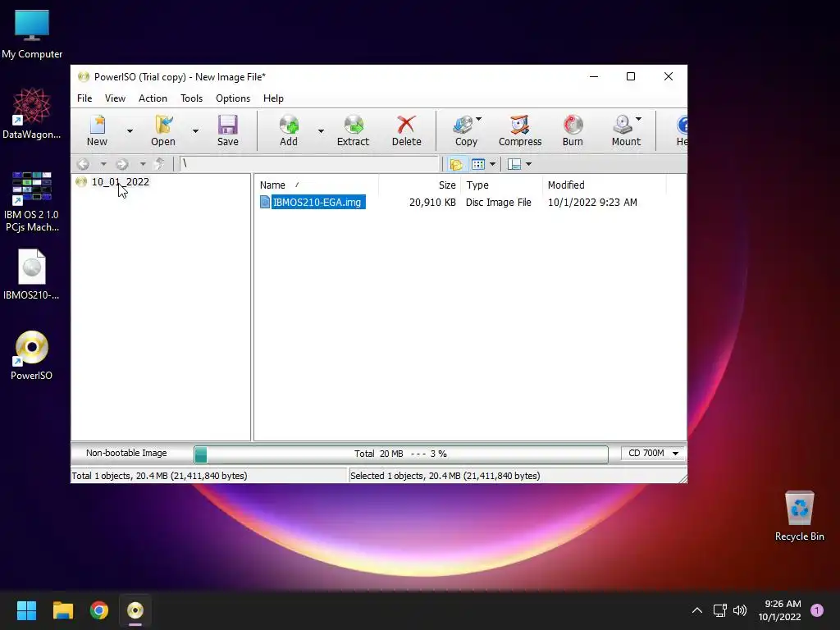The image size is (840, 630).
Task: Click the Total 1 objects status text
Action: [x=160, y=476]
